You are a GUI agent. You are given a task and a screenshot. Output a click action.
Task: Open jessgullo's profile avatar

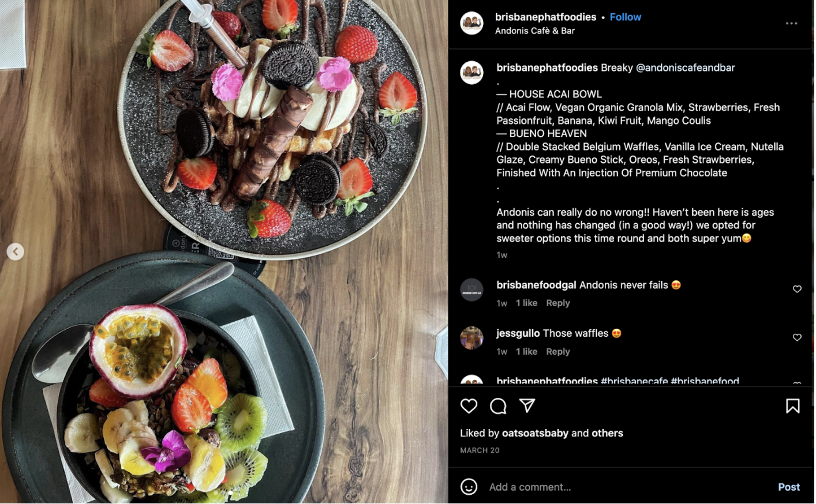pos(471,338)
